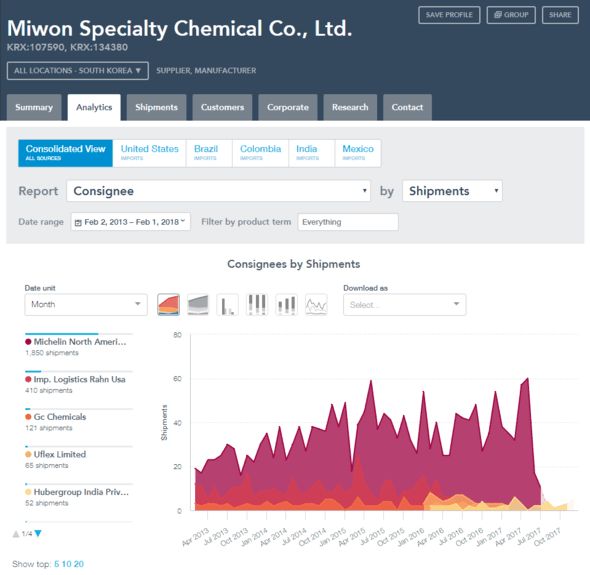Go to previous legend page arrow
Image resolution: width=590 pixels, height=575 pixels.
(16, 534)
